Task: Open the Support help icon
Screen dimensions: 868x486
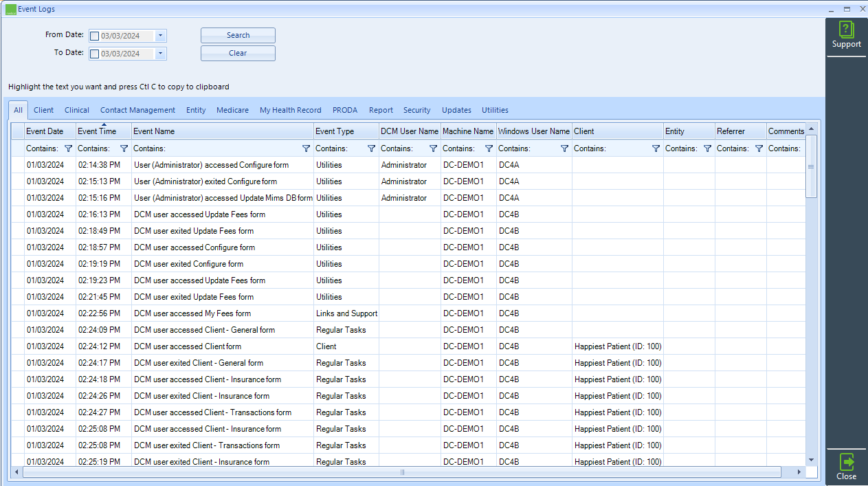Action: click(x=846, y=33)
